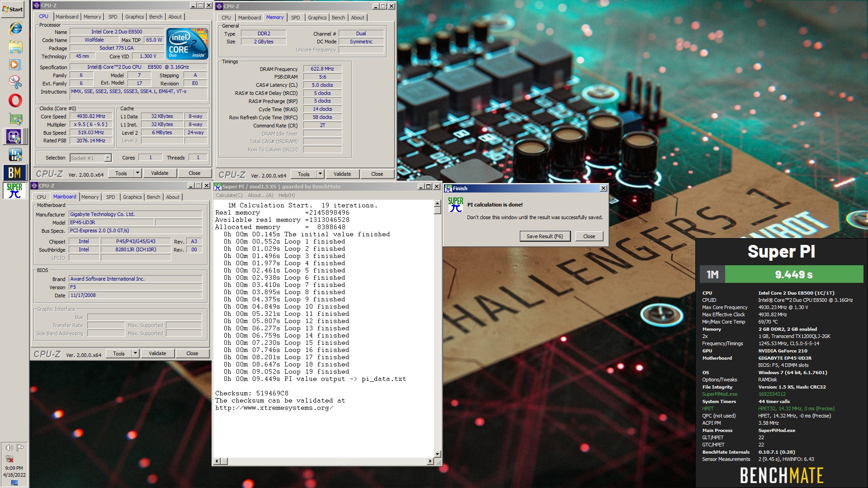Click the Multiplier value x 9.5
868x488 pixels.
coord(91,124)
